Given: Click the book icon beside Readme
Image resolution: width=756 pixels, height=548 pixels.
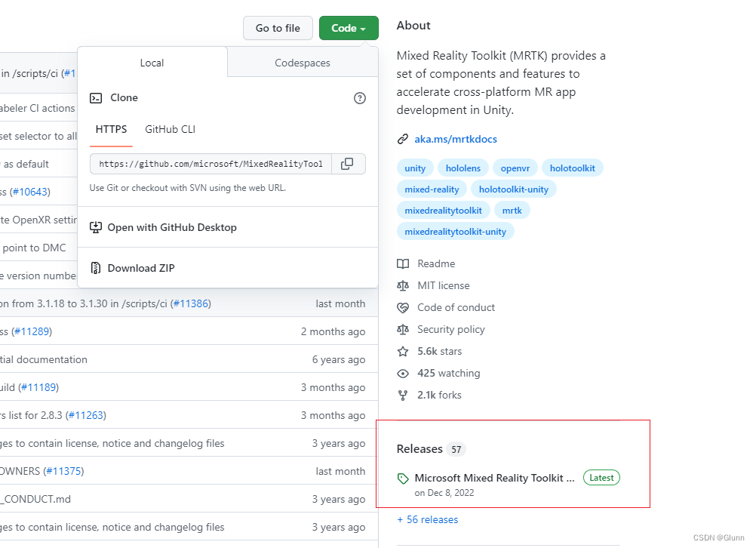Looking at the screenshot, I should [x=403, y=264].
